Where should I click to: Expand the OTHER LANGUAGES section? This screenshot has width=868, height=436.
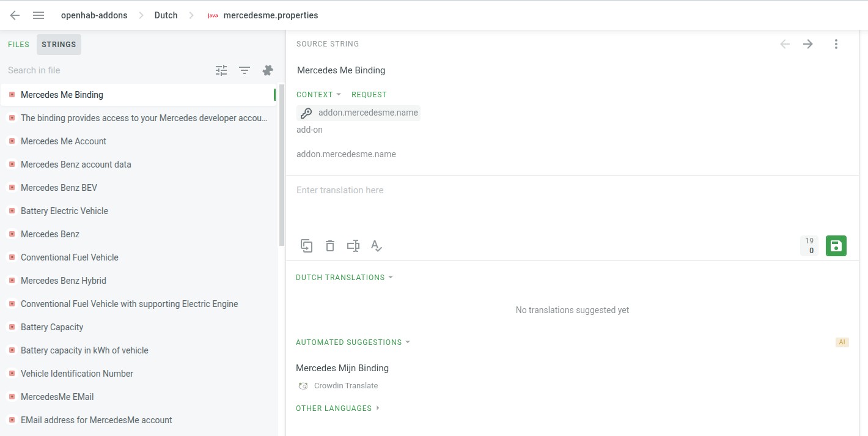[337, 408]
